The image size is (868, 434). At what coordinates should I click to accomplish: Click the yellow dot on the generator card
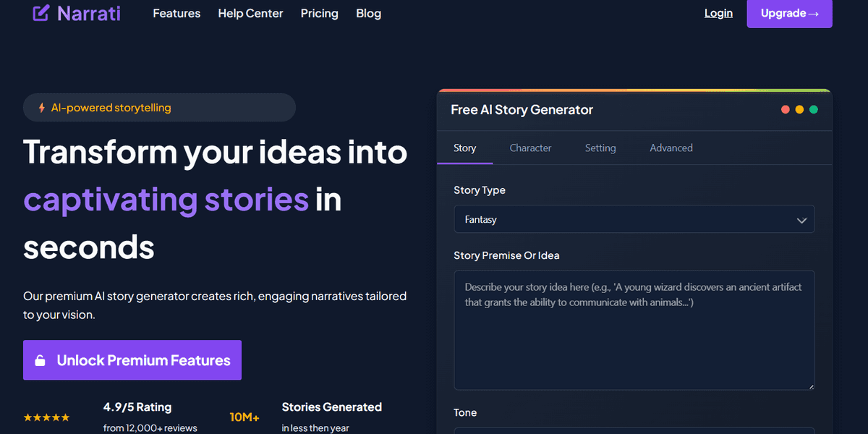coord(799,109)
